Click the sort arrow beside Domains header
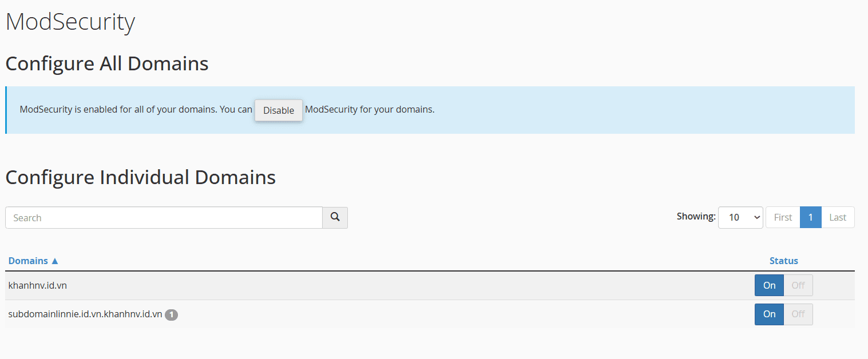This screenshot has width=868, height=359. tap(55, 261)
